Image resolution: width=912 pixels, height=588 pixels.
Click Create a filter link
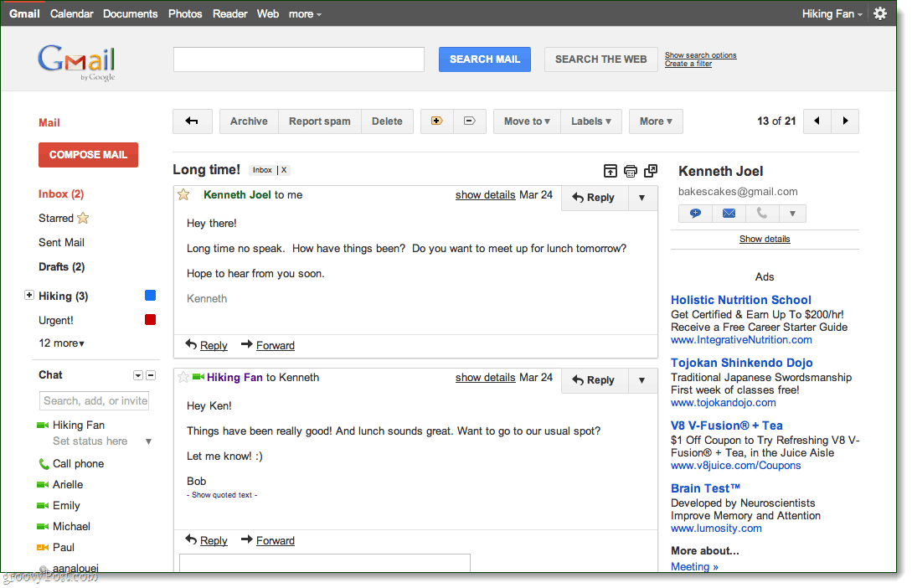(688, 64)
